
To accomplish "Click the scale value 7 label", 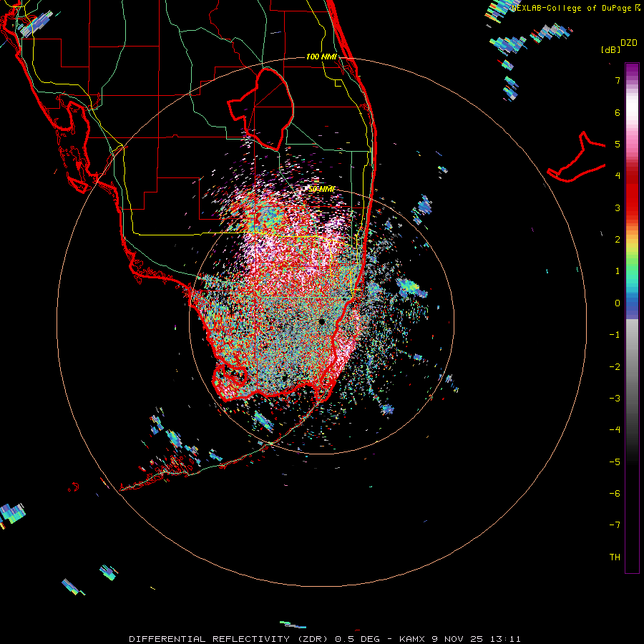I will tap(618, 80).
